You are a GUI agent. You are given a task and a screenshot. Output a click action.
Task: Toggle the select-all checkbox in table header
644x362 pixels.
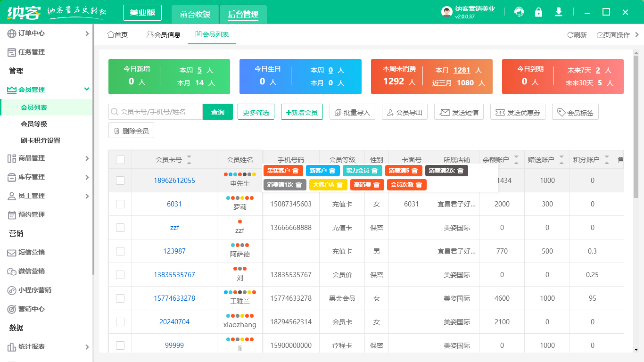click(120, 160)
